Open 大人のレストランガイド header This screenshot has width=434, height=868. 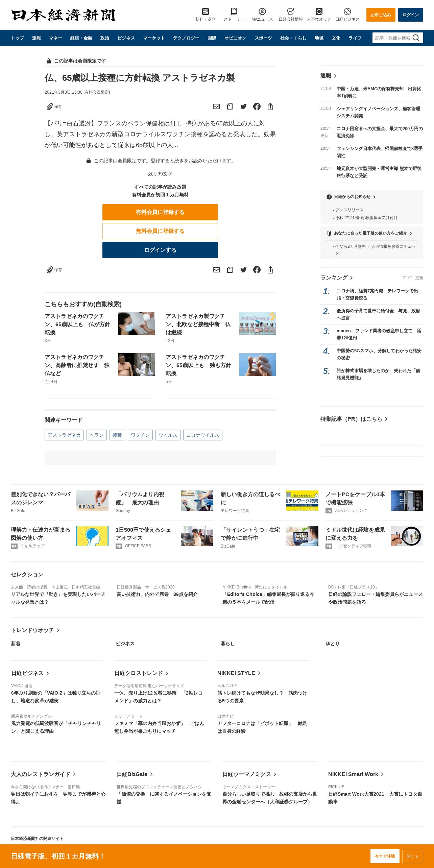(x=43, y=774)
